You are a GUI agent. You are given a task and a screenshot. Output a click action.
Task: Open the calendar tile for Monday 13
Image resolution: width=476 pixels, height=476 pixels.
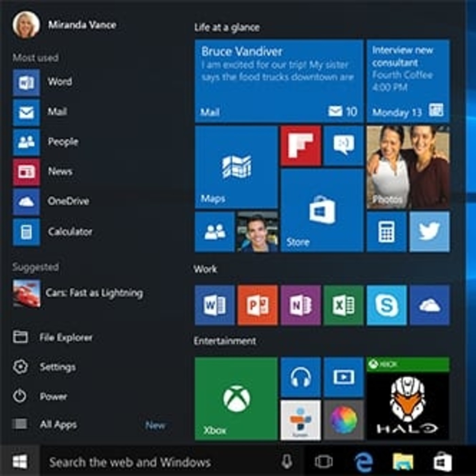click(408, 81)
